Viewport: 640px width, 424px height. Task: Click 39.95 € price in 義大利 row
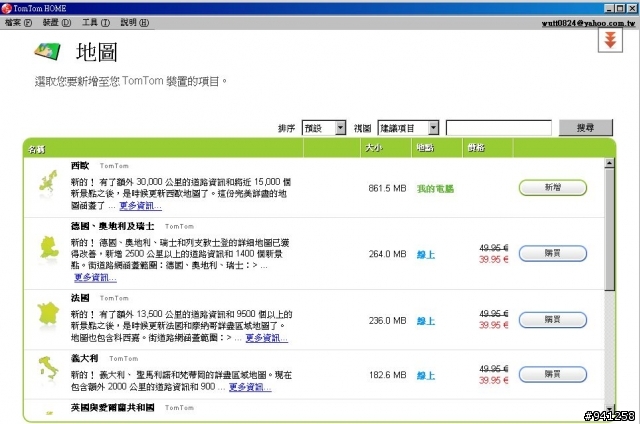[493, 380]
